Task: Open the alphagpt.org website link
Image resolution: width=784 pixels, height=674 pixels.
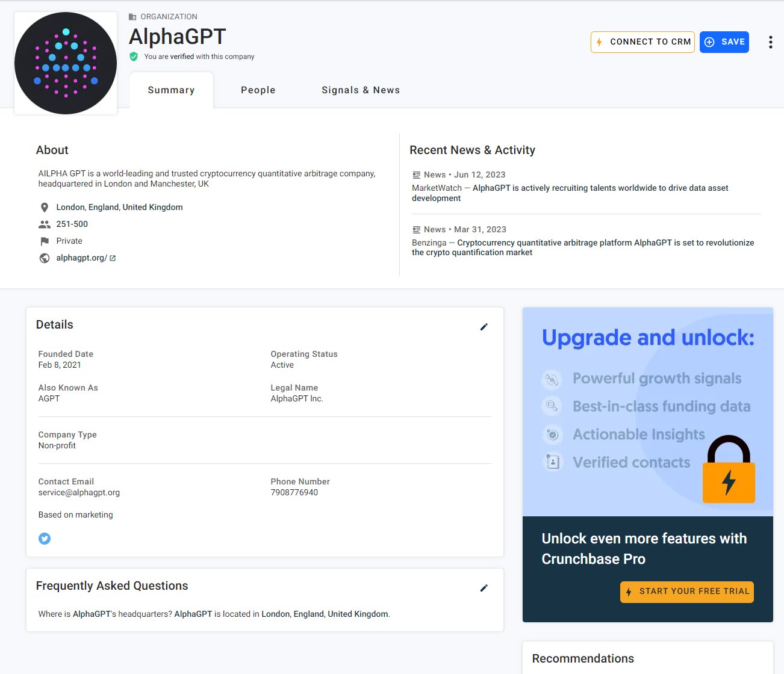Action: (81, 258)
